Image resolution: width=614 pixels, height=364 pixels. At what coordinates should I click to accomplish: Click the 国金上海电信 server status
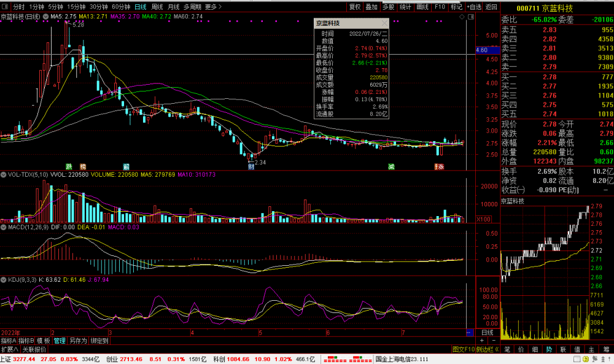click(x=402, y=359)
